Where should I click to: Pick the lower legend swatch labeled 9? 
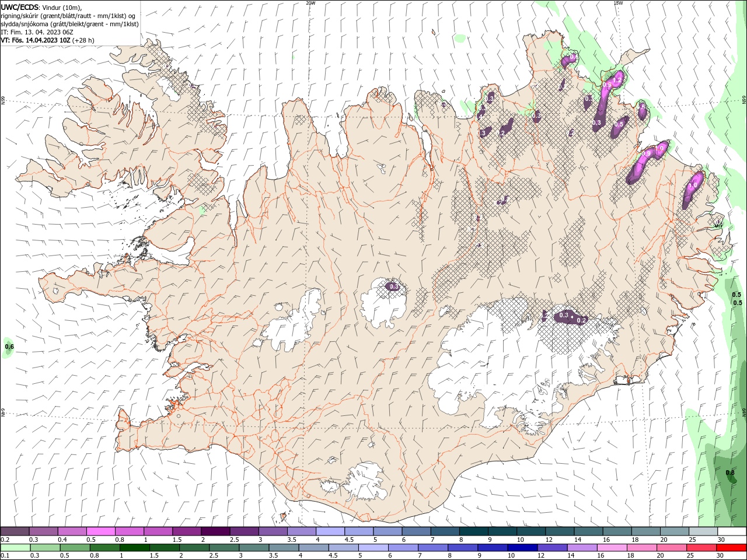(x=493, y=548)
